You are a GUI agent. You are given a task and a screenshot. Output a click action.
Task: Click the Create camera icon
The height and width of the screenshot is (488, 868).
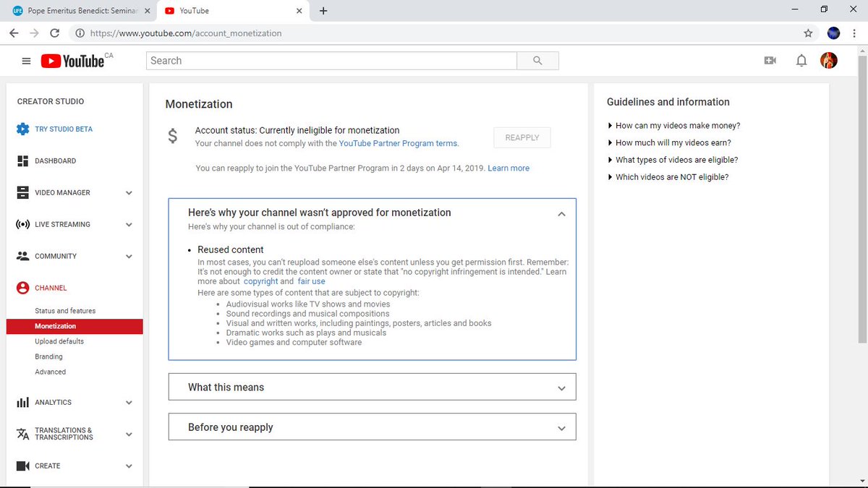pyautogui.click(x=22, y=466)
